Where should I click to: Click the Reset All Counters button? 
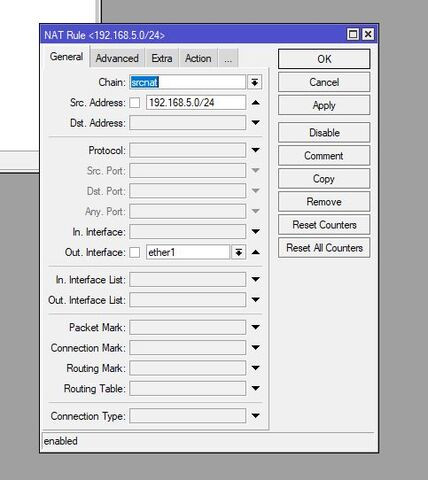coord(324,248)
